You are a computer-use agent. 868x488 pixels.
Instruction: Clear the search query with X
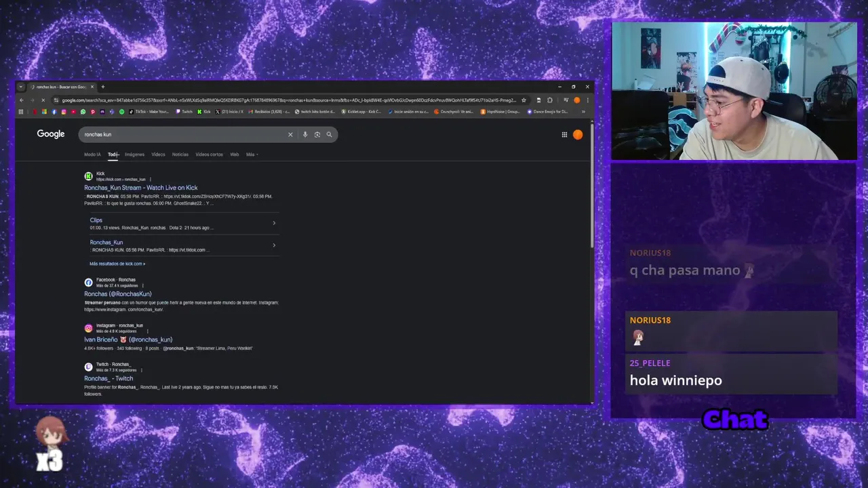point(290,134)
